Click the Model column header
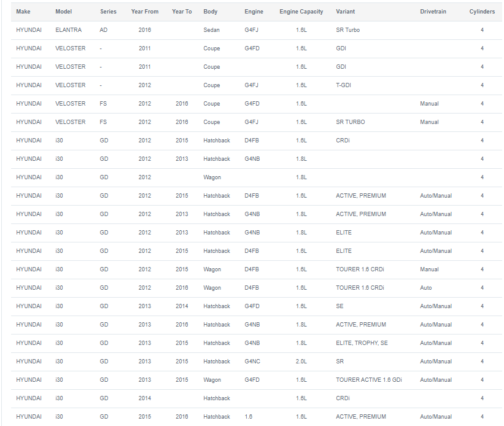 pos(63,12)
